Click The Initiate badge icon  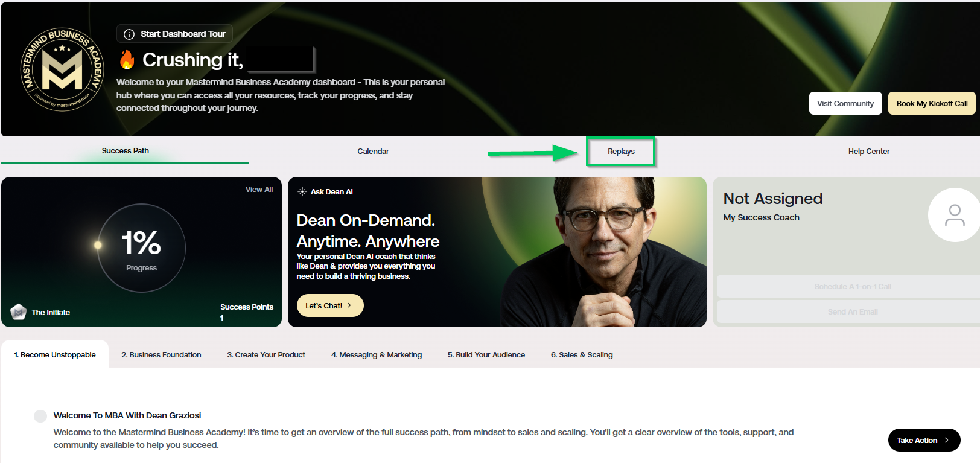coord(19,311)
